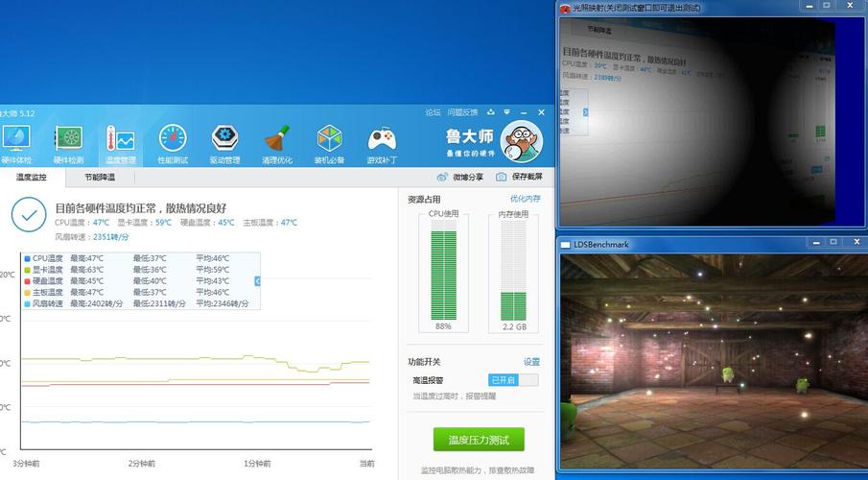The image size is (868, 480).
Task: Click the 资源占用 section heading
Action: [x=424, y=200]
